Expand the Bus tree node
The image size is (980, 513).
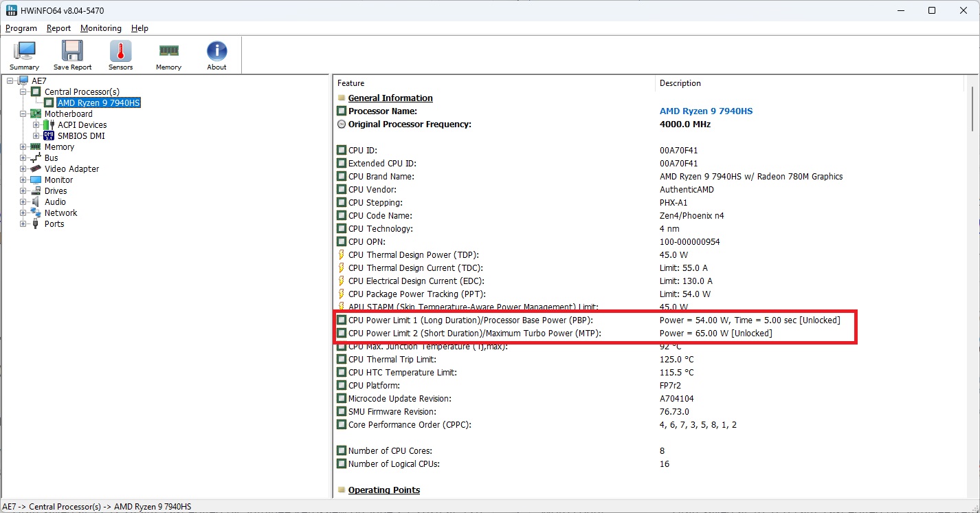23,158
